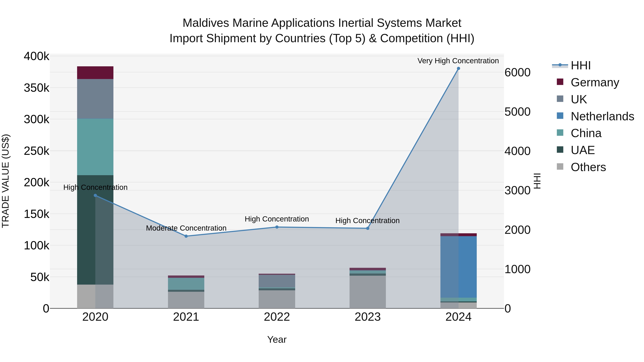Image resolution: width=644 pixels, height=362 pixels.
Task: Click the 'High Concentration' label above 2022
Action: (277, 219)
